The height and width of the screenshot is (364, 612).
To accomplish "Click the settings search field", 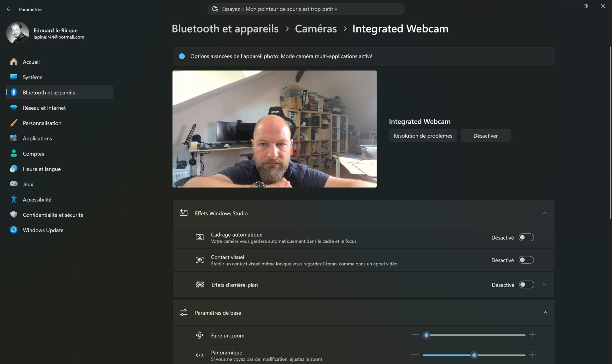I will [306, 9].
